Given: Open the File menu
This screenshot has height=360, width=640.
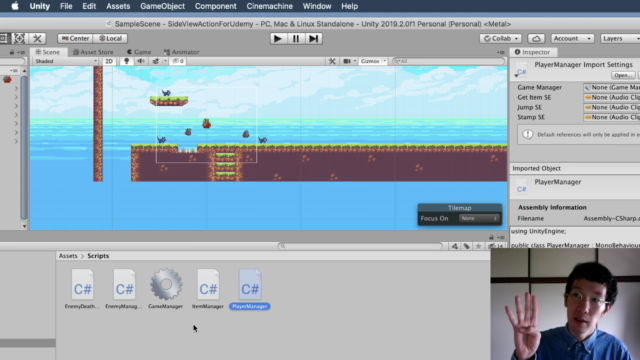Looking at the screenshot, I should 66,6.
